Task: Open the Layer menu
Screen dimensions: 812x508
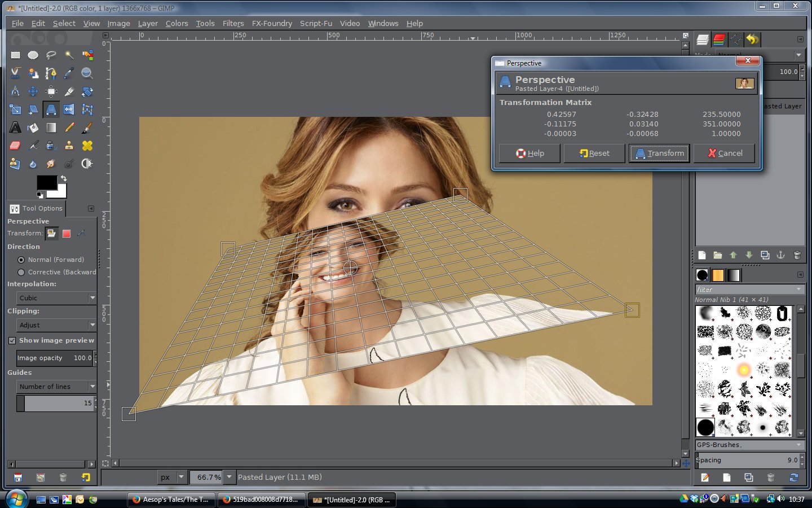Action: (148, 23)
